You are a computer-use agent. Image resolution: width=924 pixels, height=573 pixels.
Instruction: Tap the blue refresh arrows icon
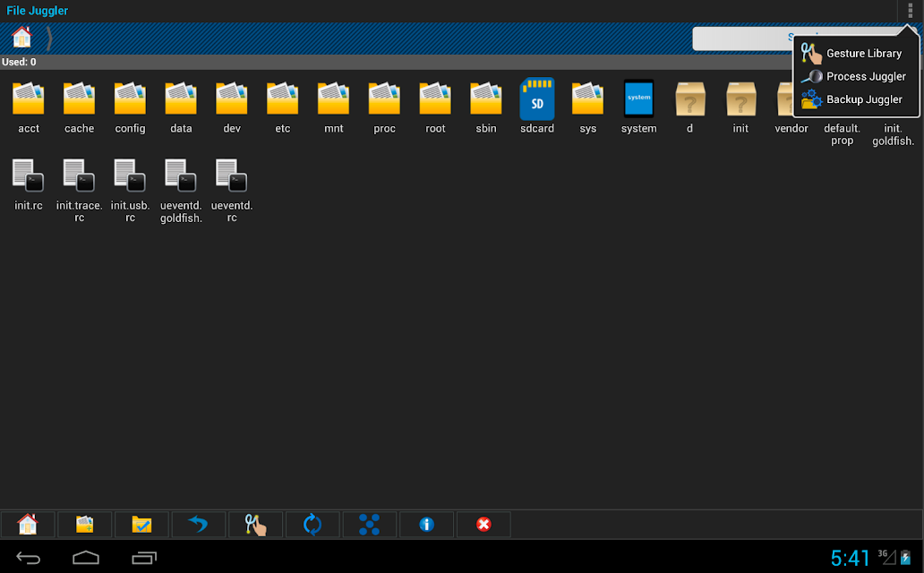312,524
